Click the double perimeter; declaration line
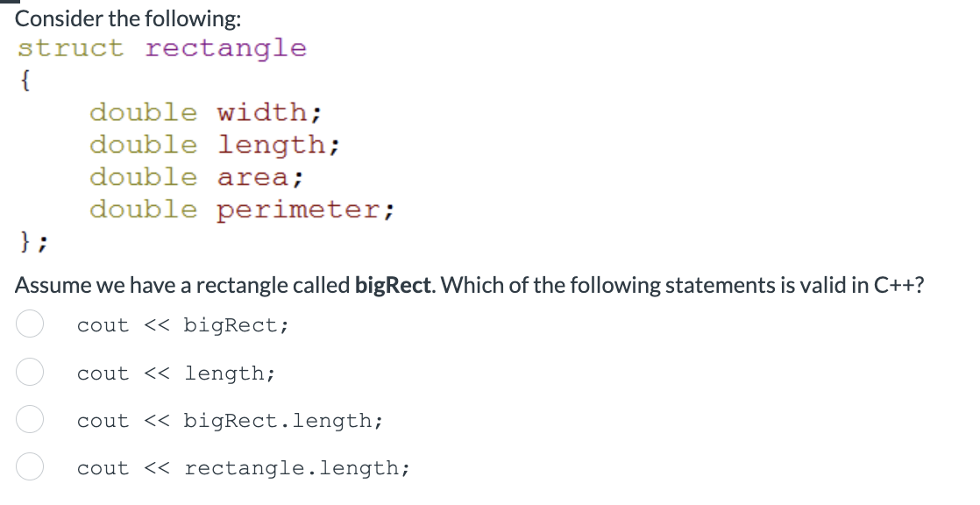Image resolution: width=980 pixels, height=505 pixels. [241, 209]
